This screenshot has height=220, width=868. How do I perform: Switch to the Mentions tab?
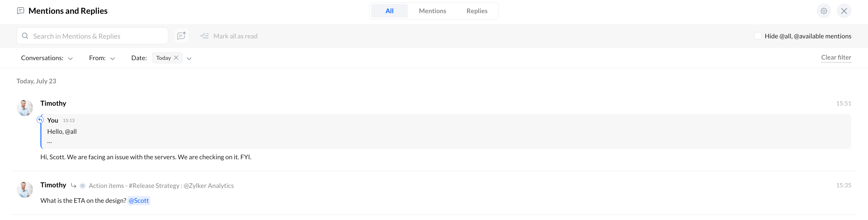(x=432, y=11)
